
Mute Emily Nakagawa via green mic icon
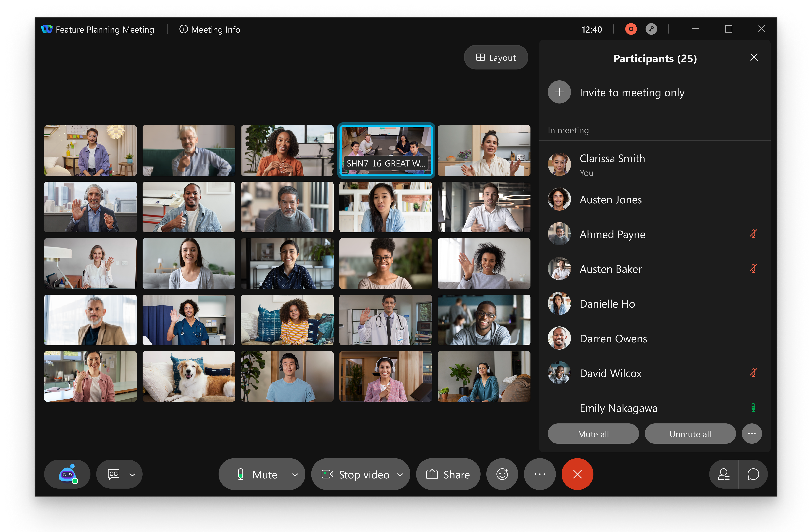[753, 408]
